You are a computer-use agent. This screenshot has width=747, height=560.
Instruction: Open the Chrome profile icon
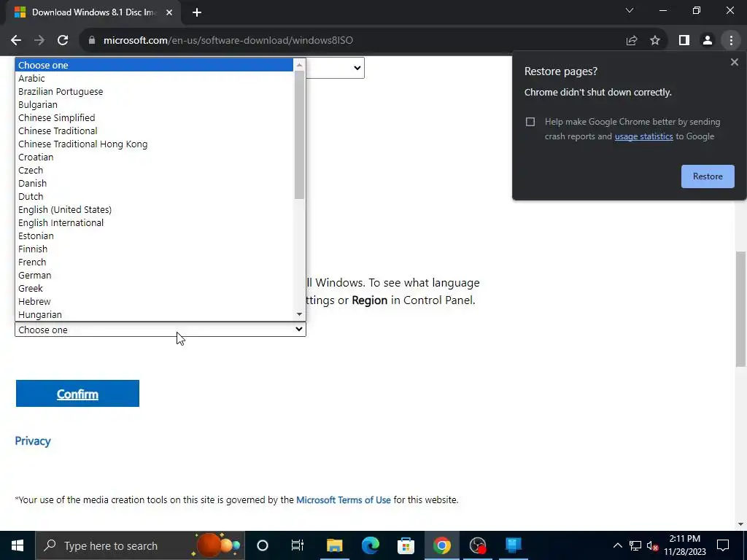(708, 41)
